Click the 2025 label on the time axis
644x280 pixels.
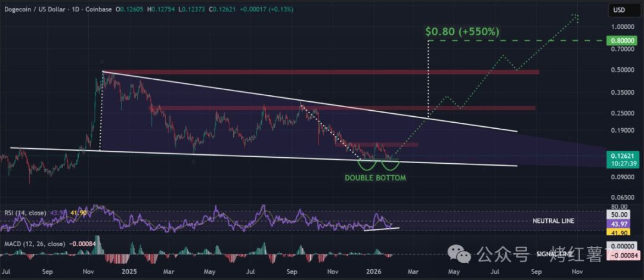pyautogui.click(x=129, y=270)
